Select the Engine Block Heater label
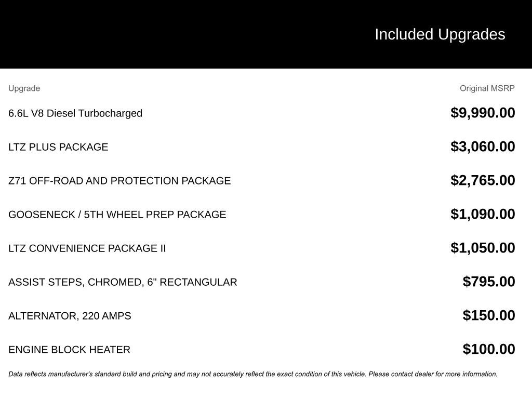Screen dimensions: 532x399 point(69,350)
